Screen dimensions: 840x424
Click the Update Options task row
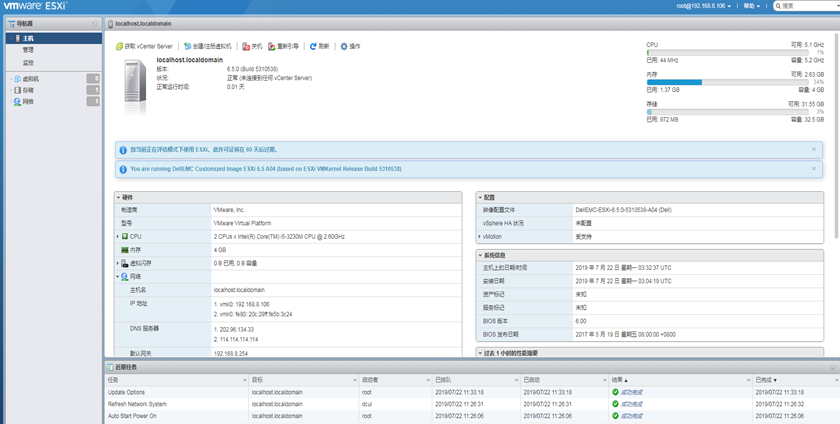click(x=471, y=392)
